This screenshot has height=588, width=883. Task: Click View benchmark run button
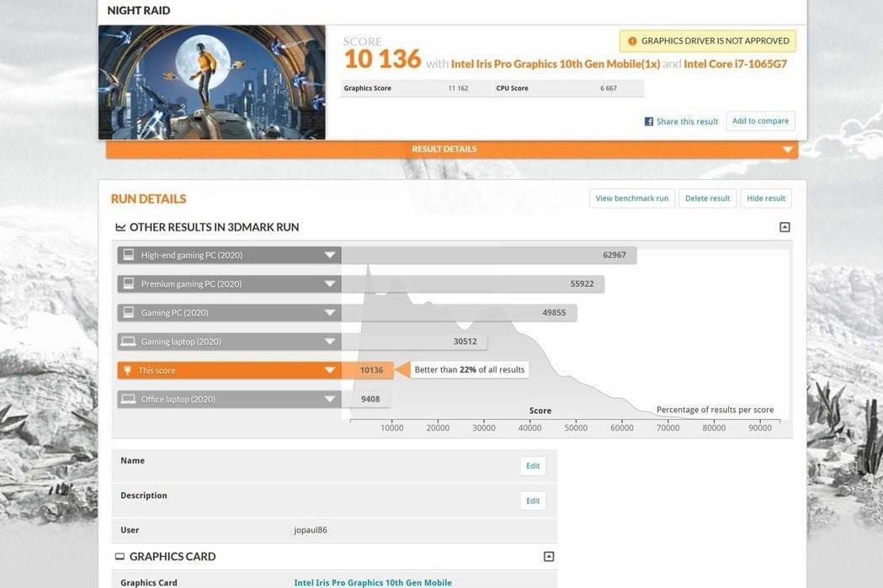[632, 198]
